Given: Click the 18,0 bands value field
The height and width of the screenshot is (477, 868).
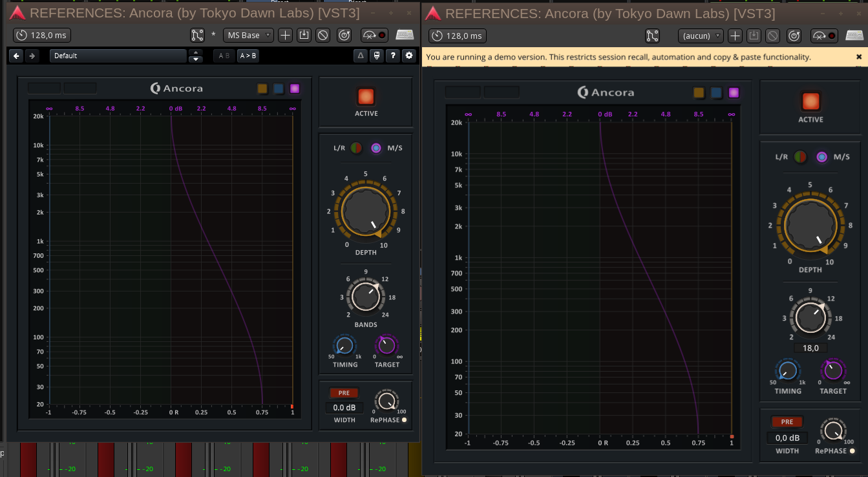Looking at the screenshot, I should click(810, 348).
